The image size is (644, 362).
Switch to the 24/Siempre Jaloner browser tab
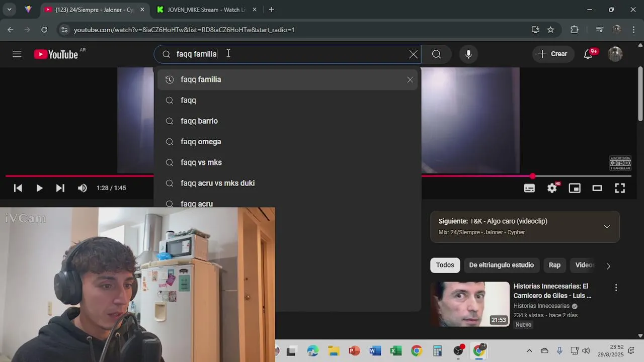click(x=94, y=10)
